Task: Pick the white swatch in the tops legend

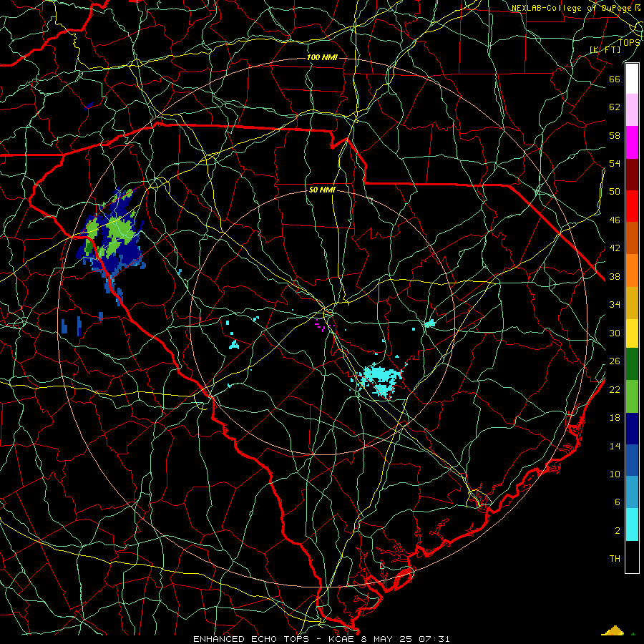Action: point(632,79)
